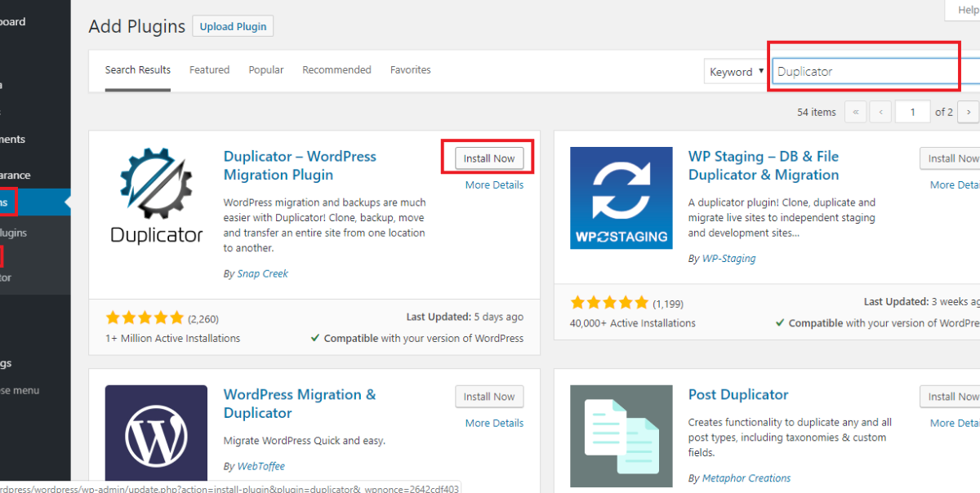Open More Details for WordPress Migration & Duplicator
980x493 pixels.
tap(494, 424)
